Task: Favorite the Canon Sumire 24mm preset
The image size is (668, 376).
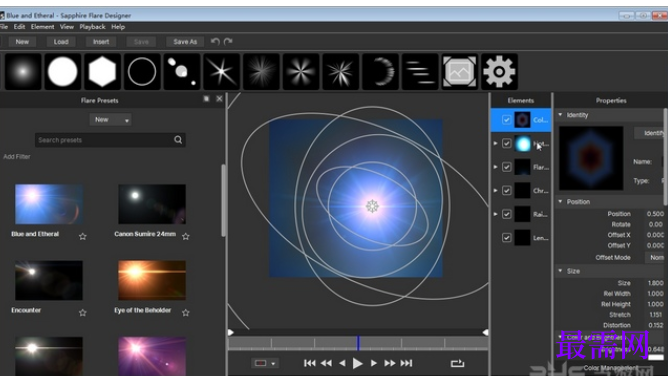Action: pos(186,236)
